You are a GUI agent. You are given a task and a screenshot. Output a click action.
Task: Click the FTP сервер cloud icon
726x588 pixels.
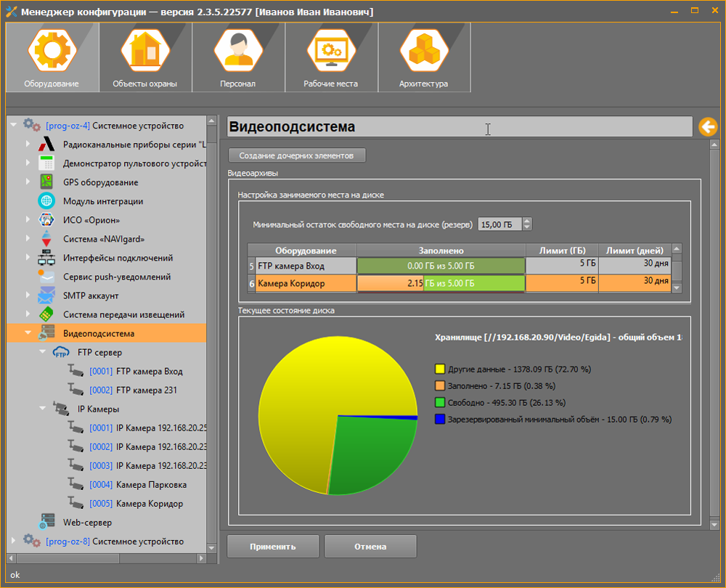tap(61, 353)
